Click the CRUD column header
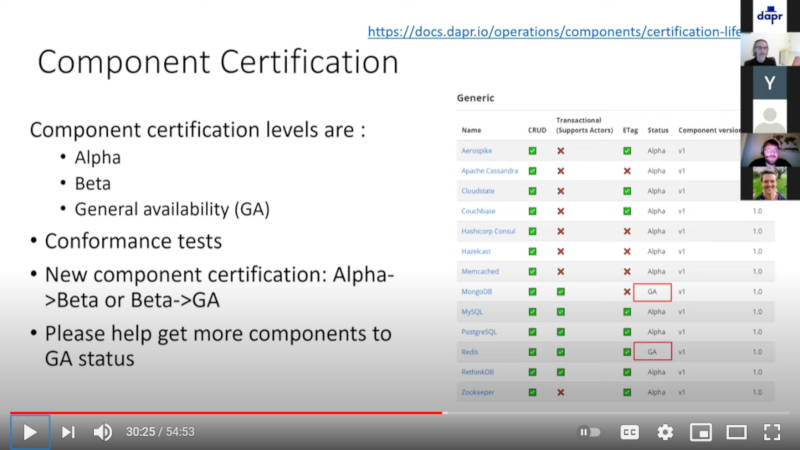Image resolution: width=800 pixels, height=450 pixels. pos(537,131)
